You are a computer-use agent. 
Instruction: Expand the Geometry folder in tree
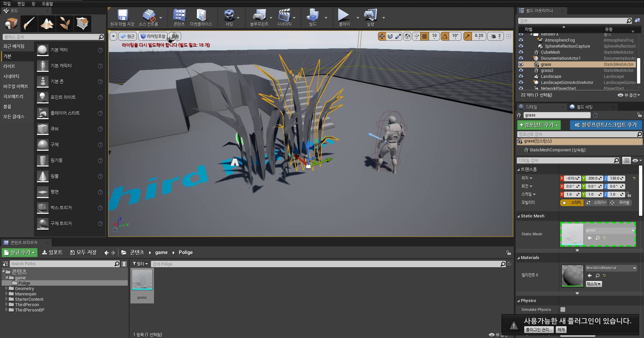(x=6, y=288)
